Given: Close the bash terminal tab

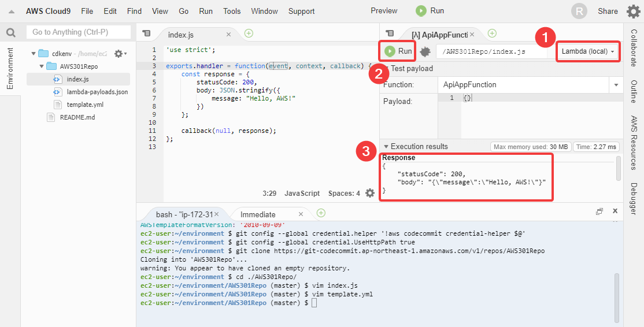Looking at the screenshot, I should coord(217,214).
